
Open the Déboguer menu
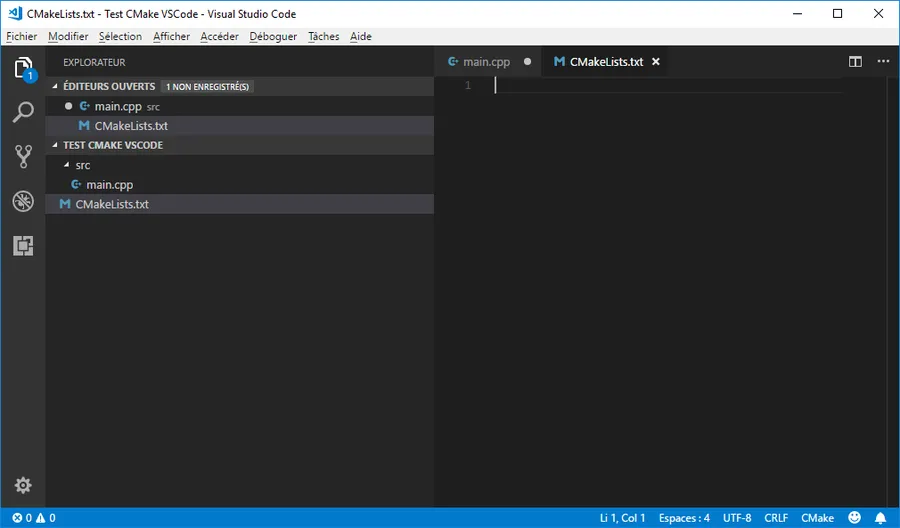tap(273, 36)
